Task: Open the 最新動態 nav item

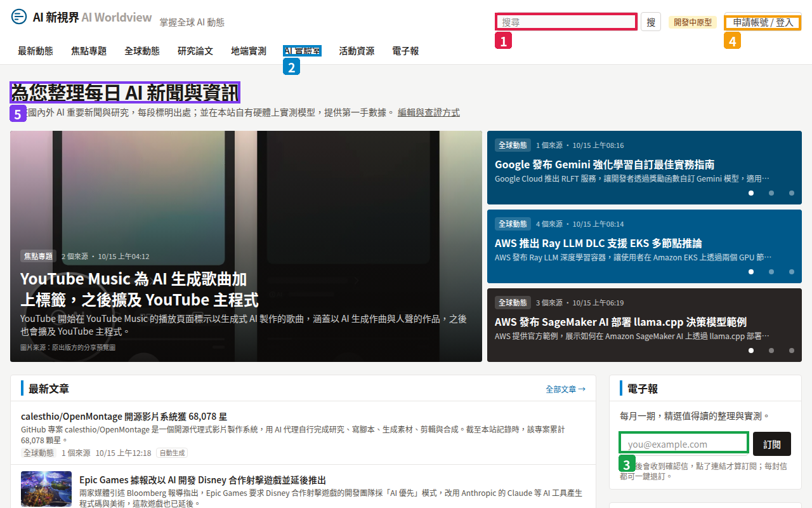Action: click(36, 51)
